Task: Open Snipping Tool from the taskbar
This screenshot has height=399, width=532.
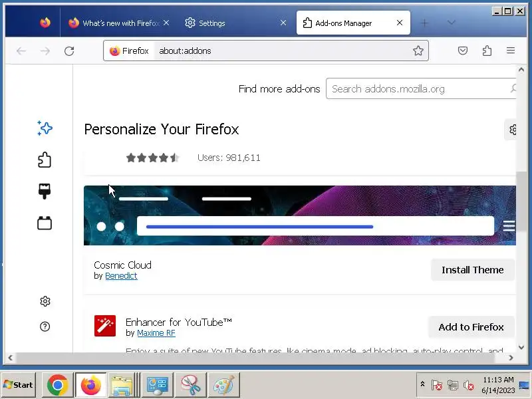Action: (190, 385)
